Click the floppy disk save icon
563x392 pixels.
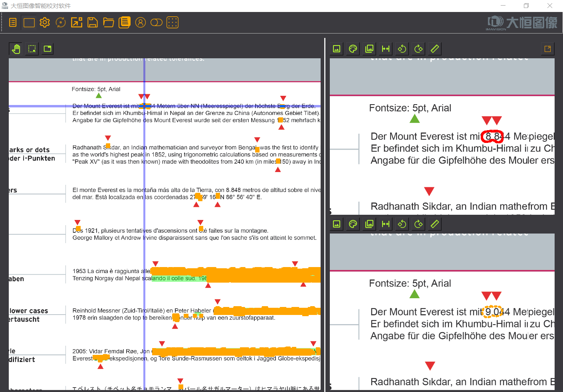click(x=93, y=23)
